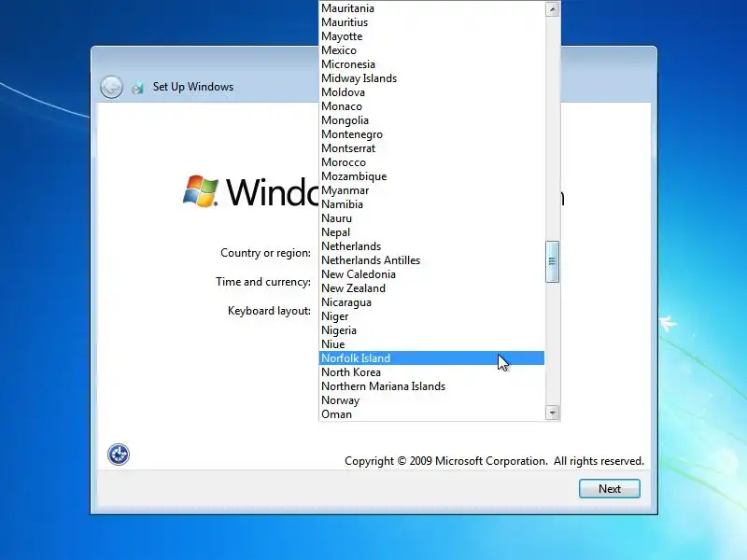The width and height of the screenshot is (747, 560).
Task: Select Netherlands Antilles entry
Action: pos(431,260)
